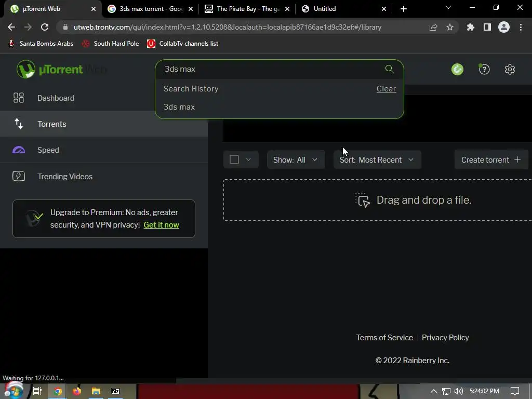Click the Dashboard grid icon

19,98
